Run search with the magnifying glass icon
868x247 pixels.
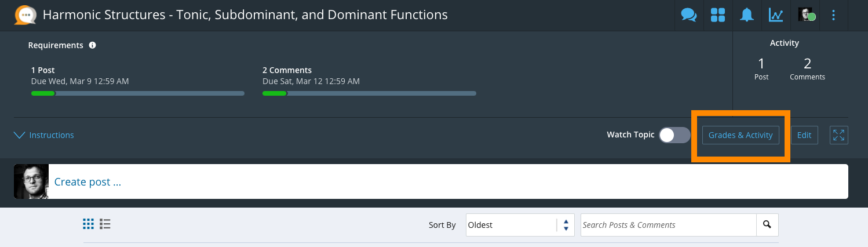click(x=767, y=225)
